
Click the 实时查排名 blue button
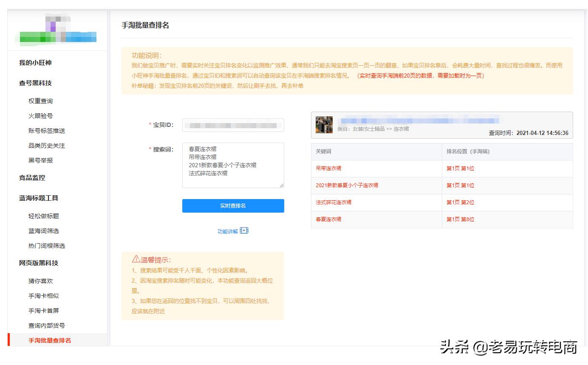(233, 205)
